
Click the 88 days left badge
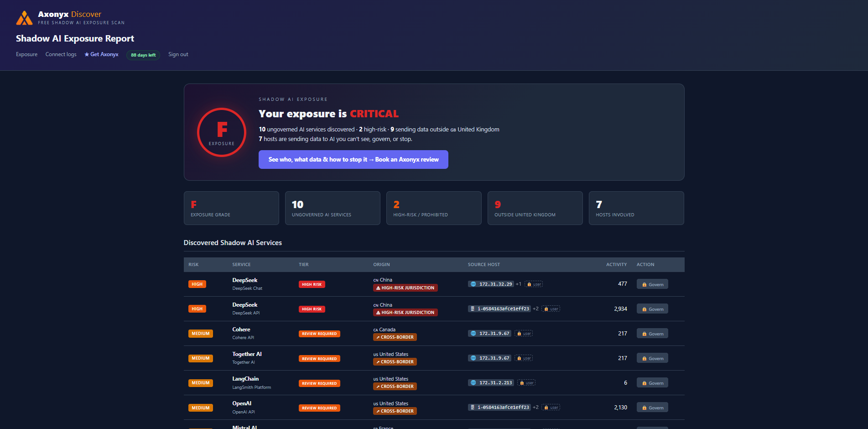[x=143, y=55]
